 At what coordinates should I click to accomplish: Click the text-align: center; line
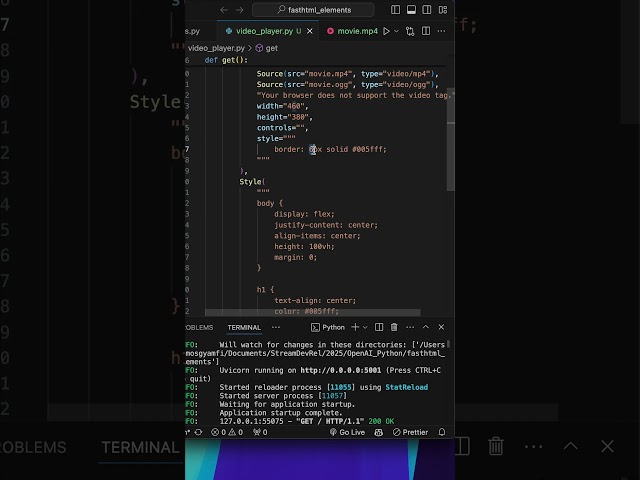pos(315,301)
